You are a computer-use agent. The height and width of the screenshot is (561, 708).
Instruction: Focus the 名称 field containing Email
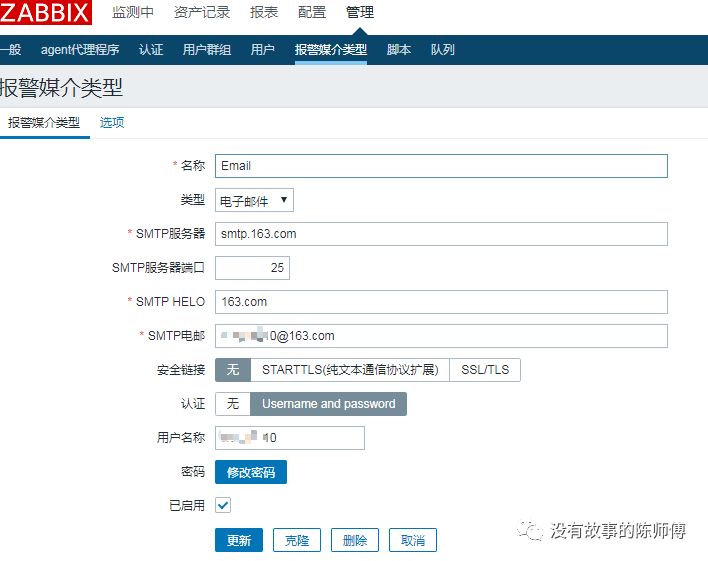point(441,166)
